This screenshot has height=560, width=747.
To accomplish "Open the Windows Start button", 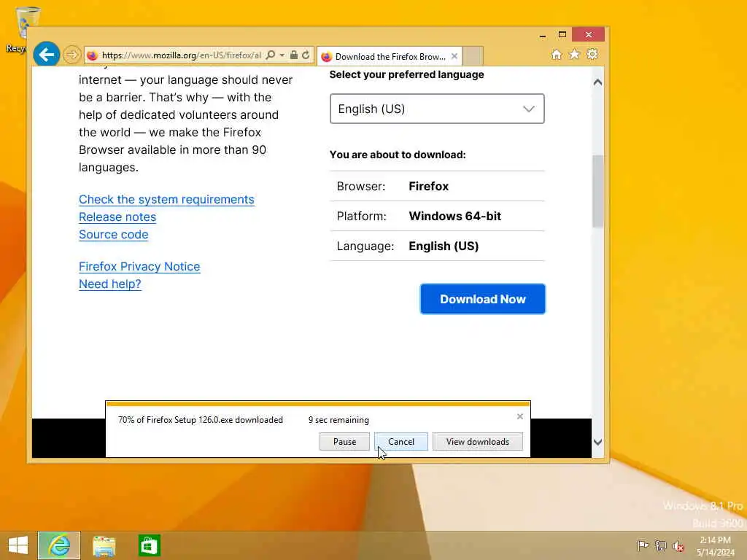I will 18,545.
